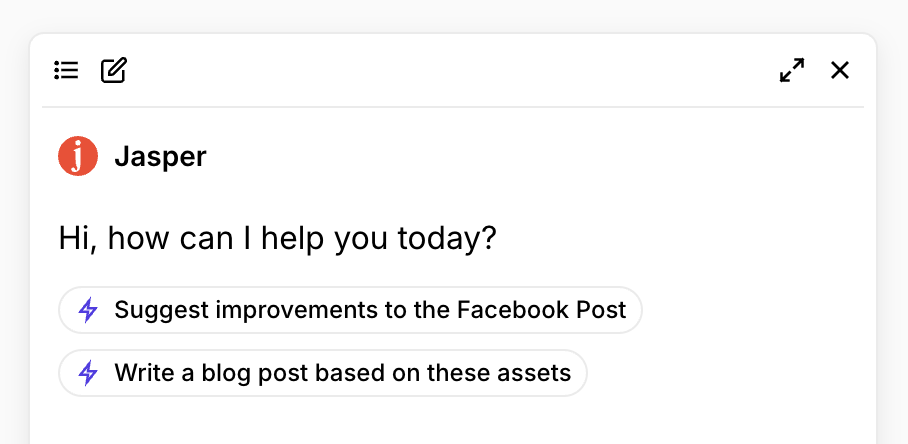Click the diagonal arrows expand icon
Viewport: 908px width, 444px height.
click(792, 70)
